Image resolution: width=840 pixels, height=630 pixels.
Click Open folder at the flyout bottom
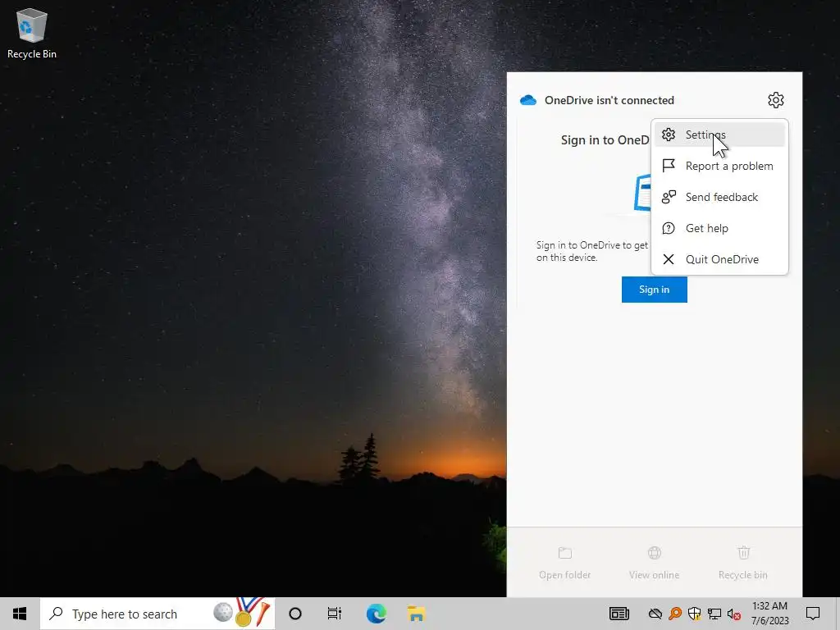(x=564, y=563)
